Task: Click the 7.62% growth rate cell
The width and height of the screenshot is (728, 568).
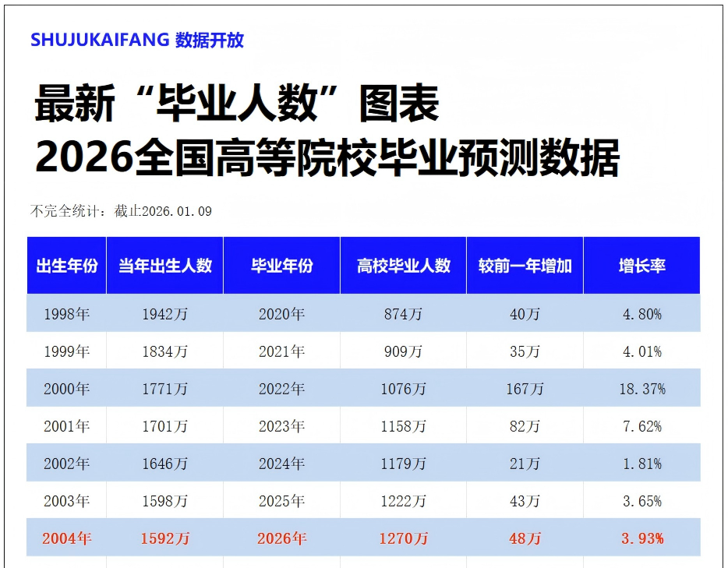Action: click(642, 426)
